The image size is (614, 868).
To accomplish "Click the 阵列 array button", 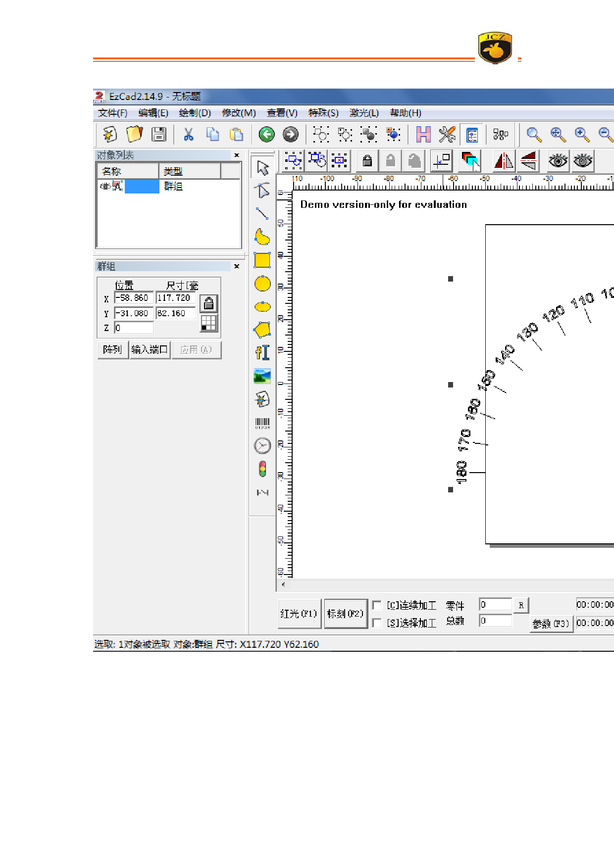I will (x=112, y=350).
